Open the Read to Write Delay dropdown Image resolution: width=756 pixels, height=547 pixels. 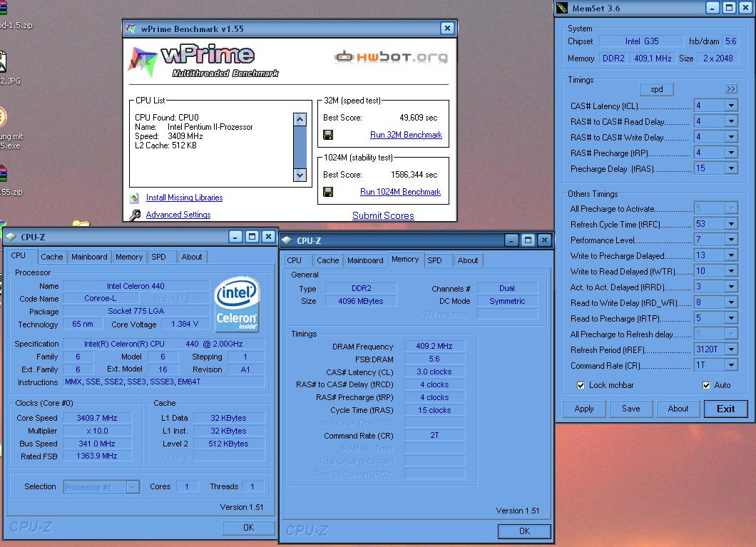coord(732,302)
